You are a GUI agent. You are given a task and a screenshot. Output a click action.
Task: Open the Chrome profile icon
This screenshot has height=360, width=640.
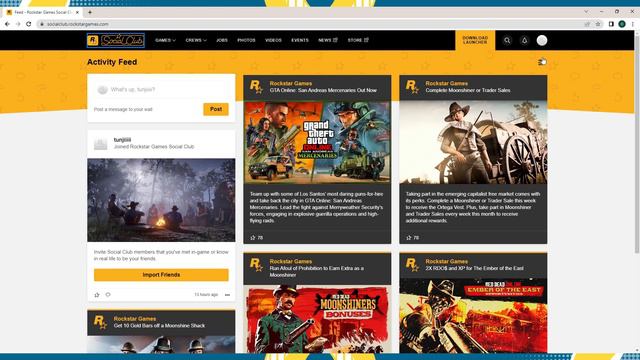point(622,24)
